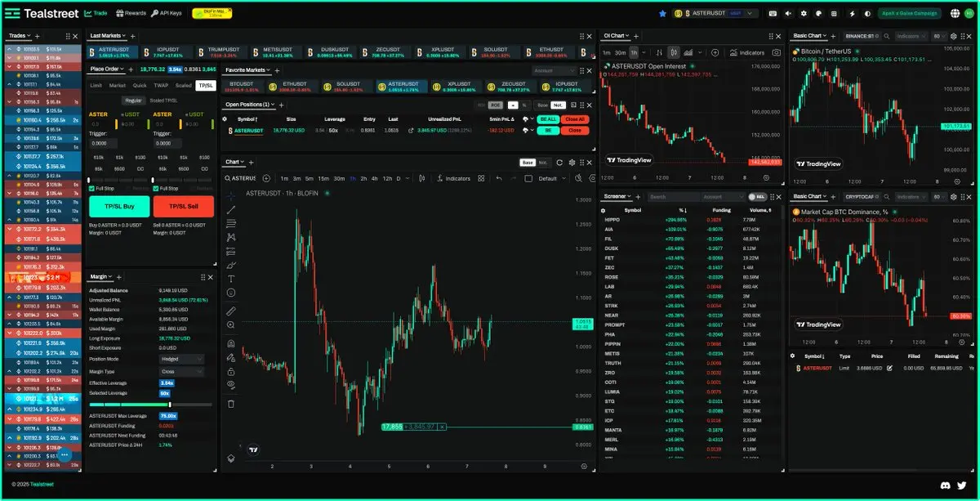Lock all drawing tools padlock icon
This screenshot has width=980, height=501.
231,371
